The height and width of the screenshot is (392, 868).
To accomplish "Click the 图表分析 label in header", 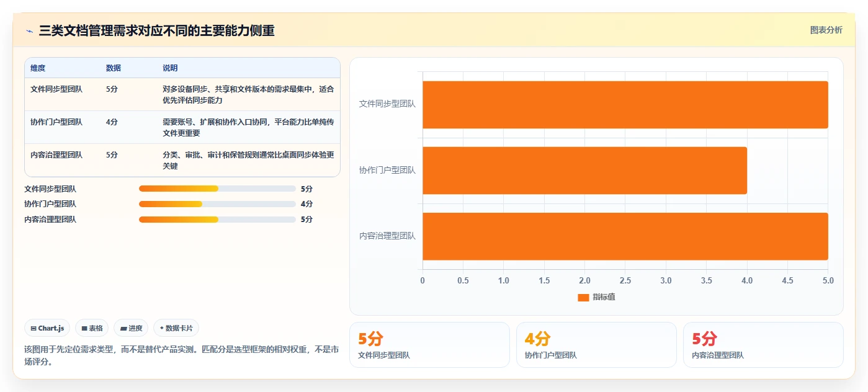I will (x=826, y=30).
